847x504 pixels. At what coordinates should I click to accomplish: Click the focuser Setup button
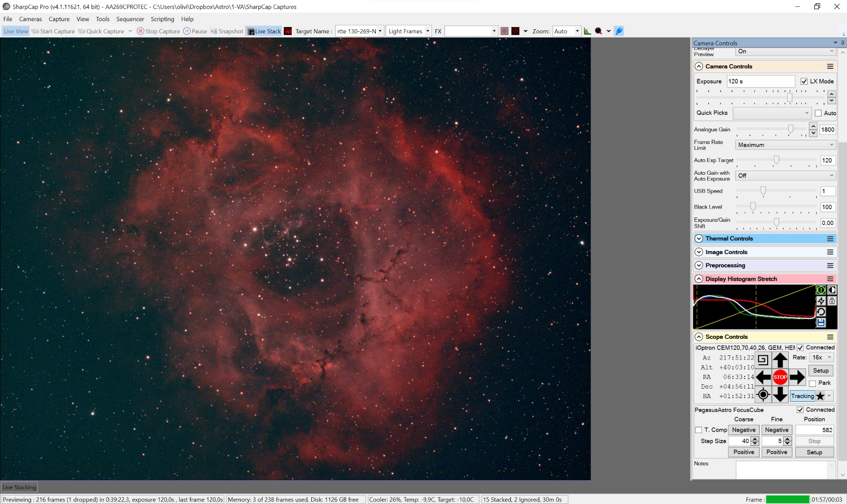(814, 452)
